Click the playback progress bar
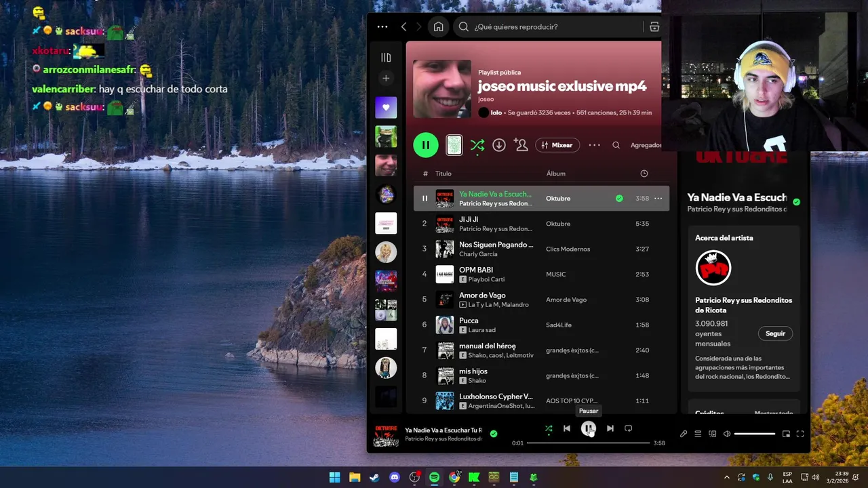Image resolution: width=868 pixels, height=488 pixels. [589, 443]
